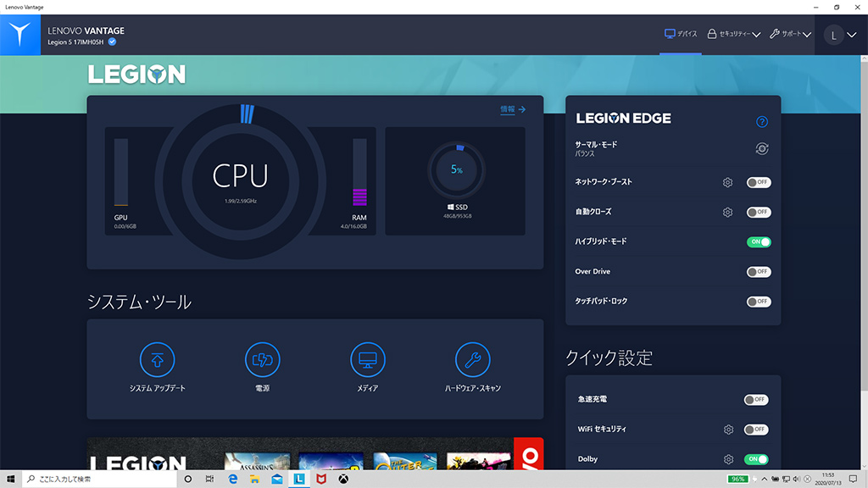Screen dimensions: 868x488
Task: Launch ハードウェア・スキャン wrench icon
Action: (473, 359)
